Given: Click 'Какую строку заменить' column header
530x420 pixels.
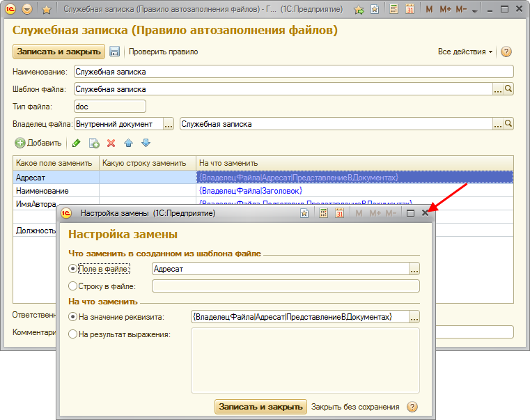Looking at the screenshot, I should click(x=148, y=163).
